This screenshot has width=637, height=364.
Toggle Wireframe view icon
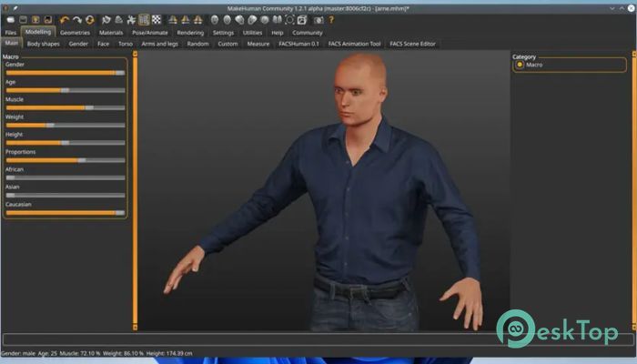(x=118, y=19)
